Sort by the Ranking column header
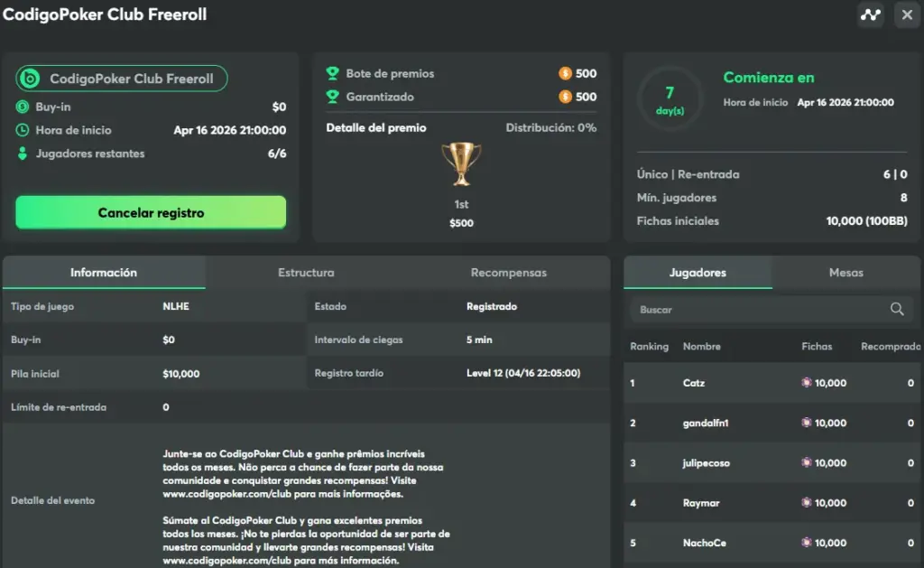The width and height of the screenshot is (924, 568). pyautogui.click(x=650, y=346)
